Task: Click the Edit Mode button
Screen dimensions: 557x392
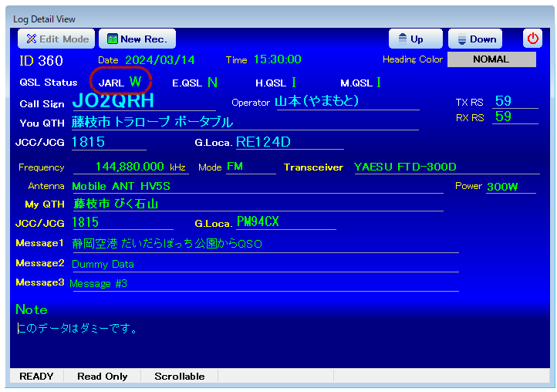Action: coord(56,39)
